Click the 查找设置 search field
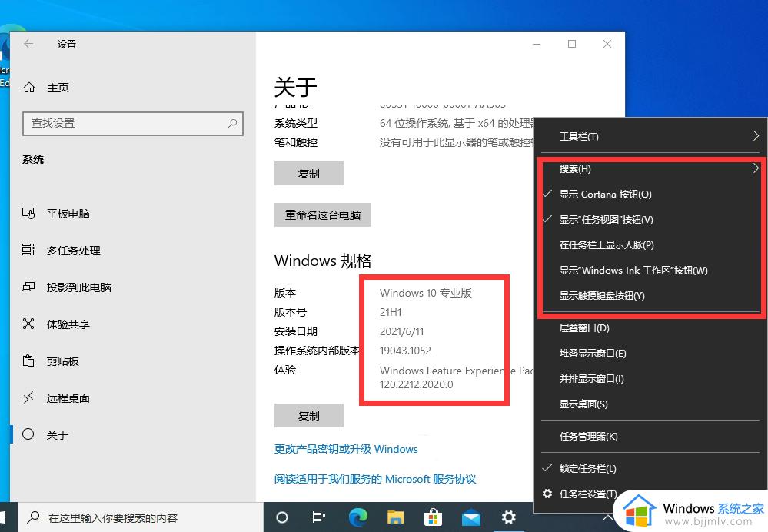 point(133,124)
